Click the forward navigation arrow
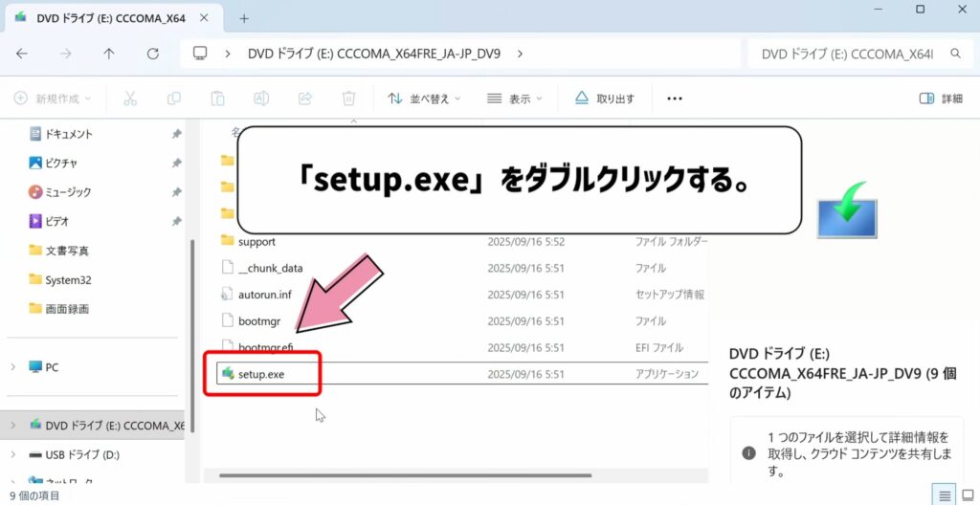 (66, 54)
